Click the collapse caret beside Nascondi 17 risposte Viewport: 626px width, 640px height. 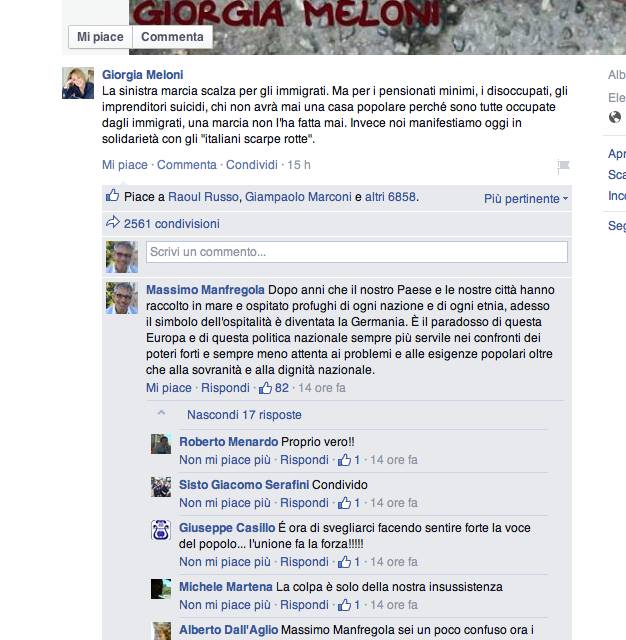point(162,413)
